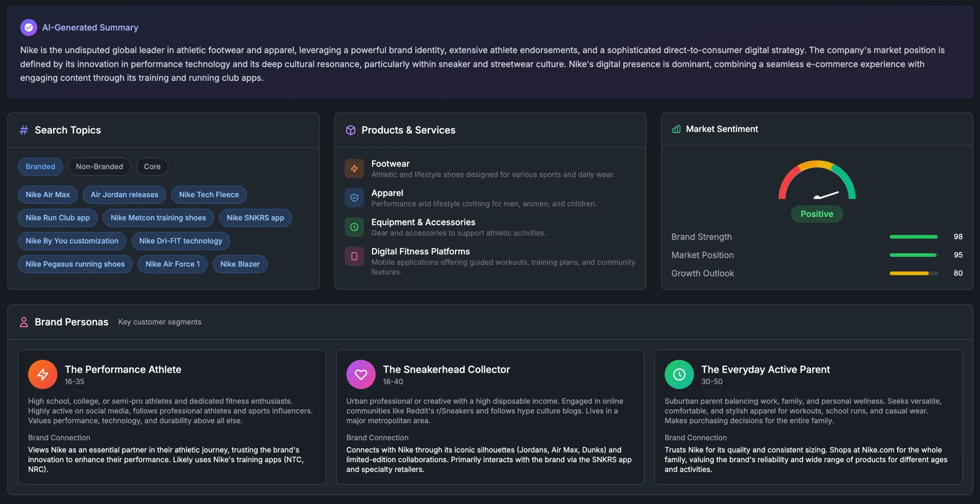
Task: Click the Key customer segments subtitle
Action: (x=160, y=322)
